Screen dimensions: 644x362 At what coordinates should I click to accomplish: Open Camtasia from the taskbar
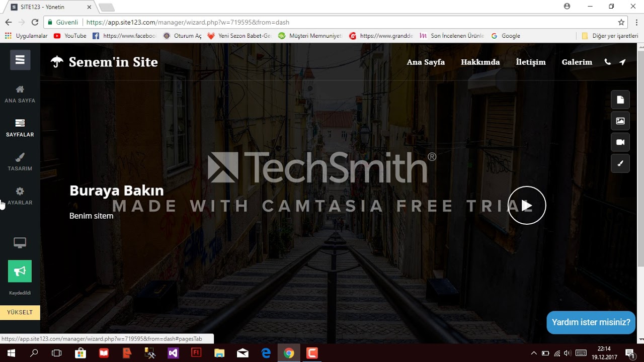(x=312, y=353)
